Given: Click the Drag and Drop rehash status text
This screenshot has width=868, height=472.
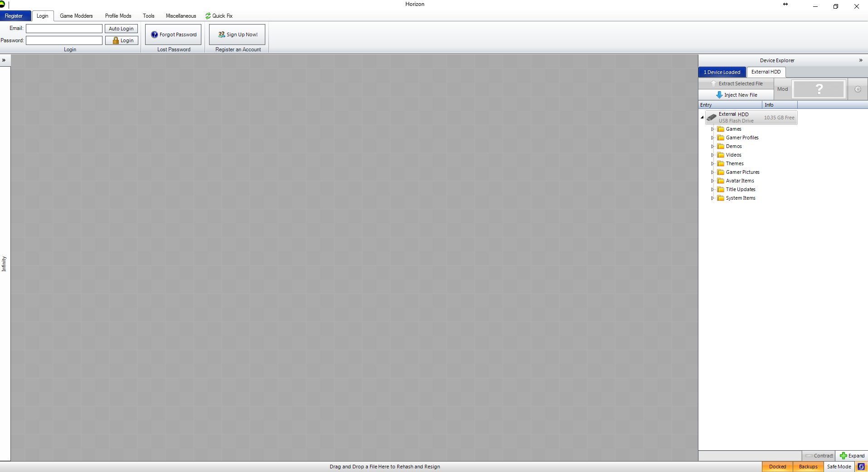Looking at the screenshot, I should tap(385, 467).
